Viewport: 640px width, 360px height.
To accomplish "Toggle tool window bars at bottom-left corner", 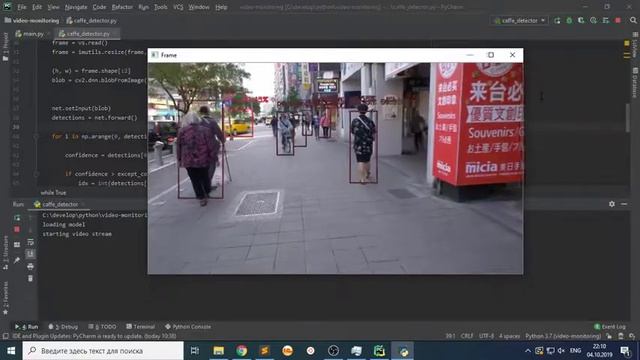I will coord(5,336).
